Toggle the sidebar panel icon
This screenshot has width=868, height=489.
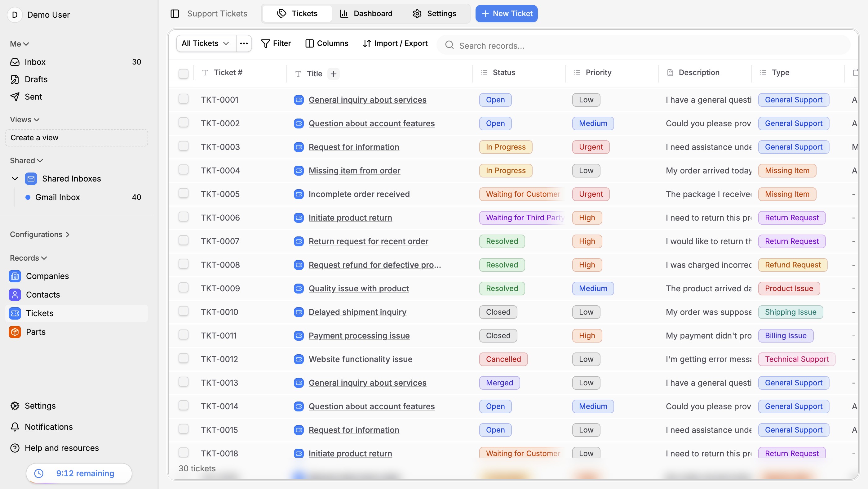coord(175,13)
